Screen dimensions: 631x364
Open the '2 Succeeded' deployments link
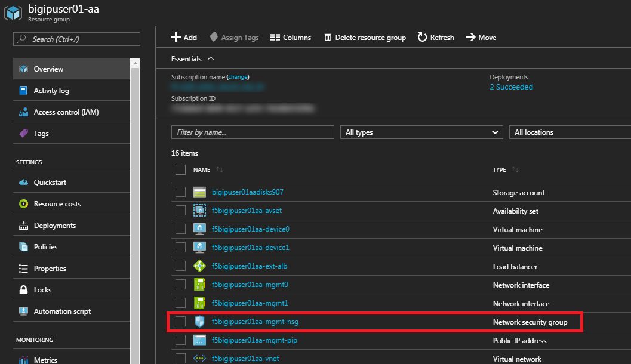click(511, 87)
